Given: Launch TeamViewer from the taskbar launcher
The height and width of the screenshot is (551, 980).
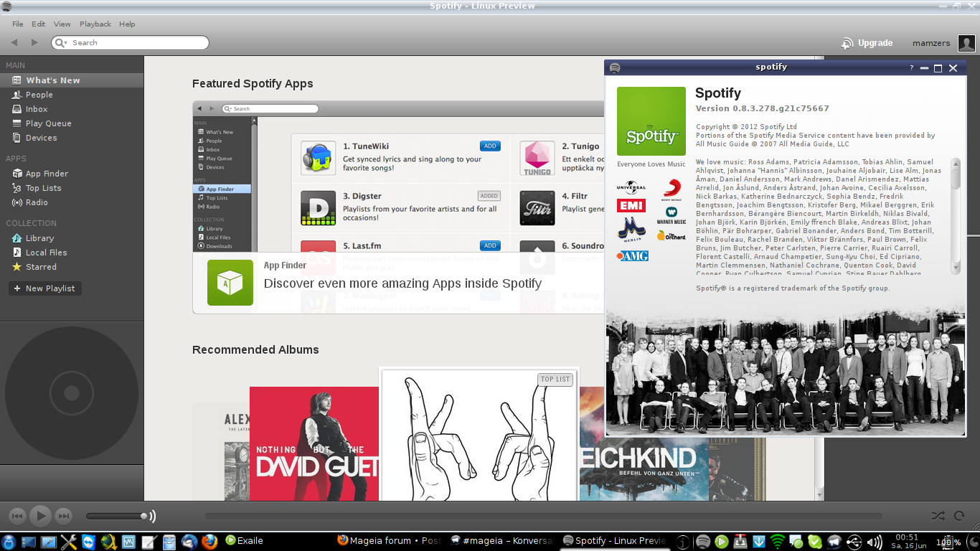Looking at the screenshot, I should [88, 542].
